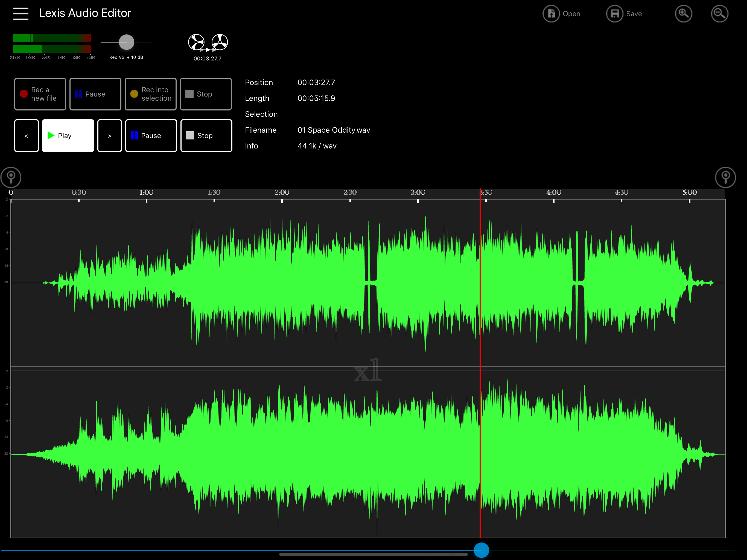The width and height of the screenshot is (747, 560).
Task: Zoom in on the waveform
Action: click(684, 14)
